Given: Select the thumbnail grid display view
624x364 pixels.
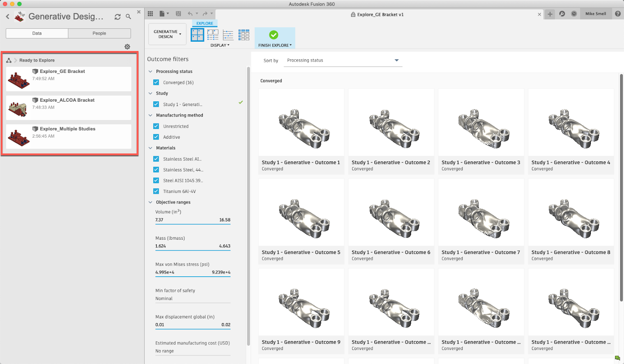Looking at the screenshot, I should [x=197, y=35].
